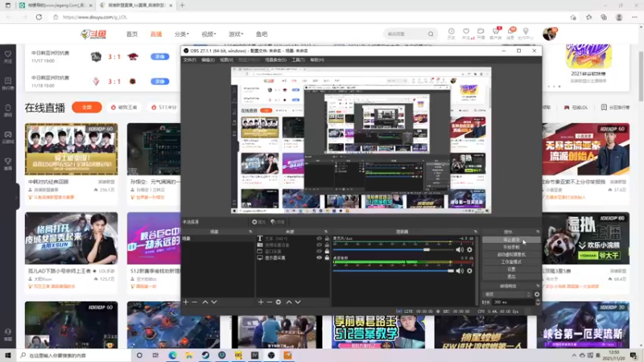Open scene transition properties gear
This screenshot has height=362, width=644.
(537, 294)
